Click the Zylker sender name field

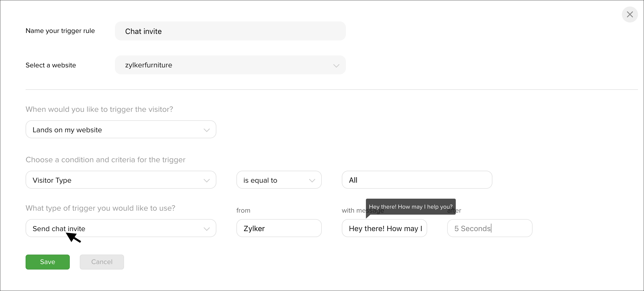pos(279,228)
